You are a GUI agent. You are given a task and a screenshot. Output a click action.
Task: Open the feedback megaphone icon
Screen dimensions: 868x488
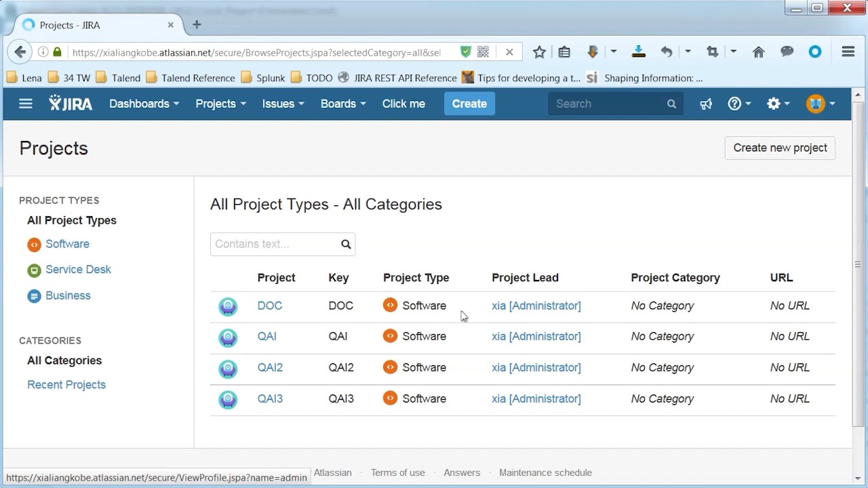coord(706,104)
